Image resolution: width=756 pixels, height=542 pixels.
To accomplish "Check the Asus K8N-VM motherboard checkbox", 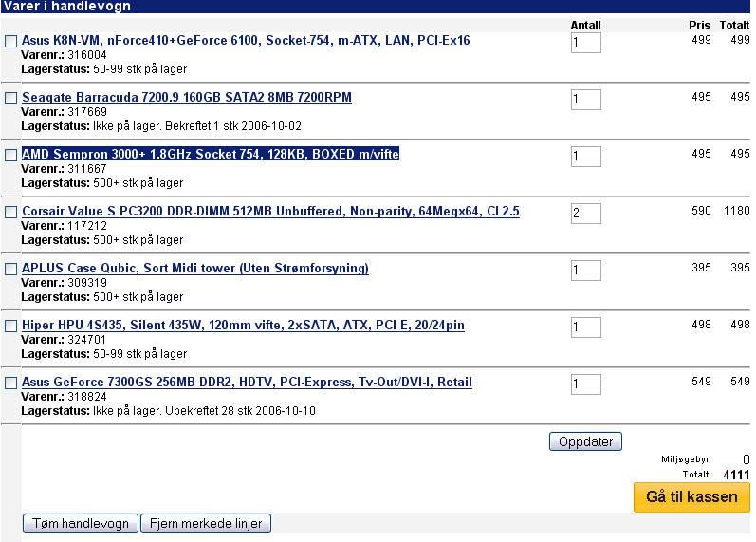I will tap(11, 42).
